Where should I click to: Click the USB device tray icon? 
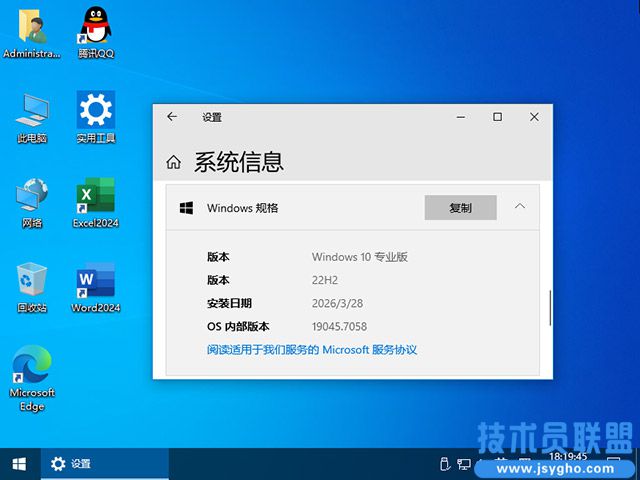click(x=444, y=464)
